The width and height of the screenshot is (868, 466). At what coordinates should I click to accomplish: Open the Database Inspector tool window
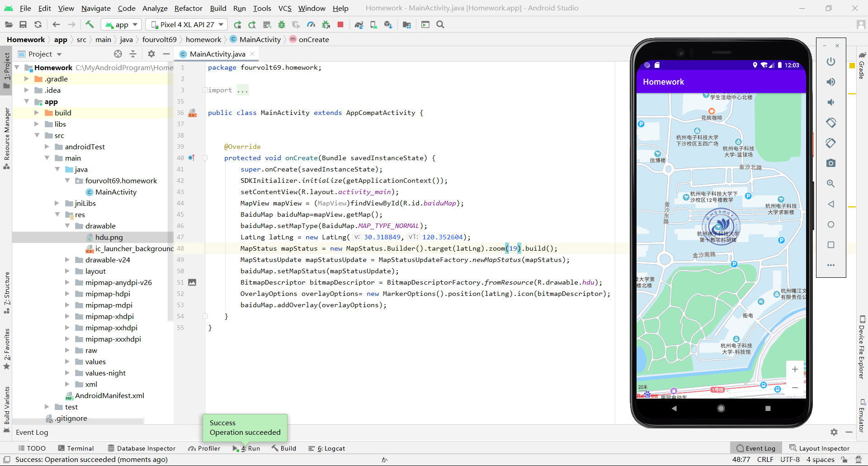click(142, 448)
